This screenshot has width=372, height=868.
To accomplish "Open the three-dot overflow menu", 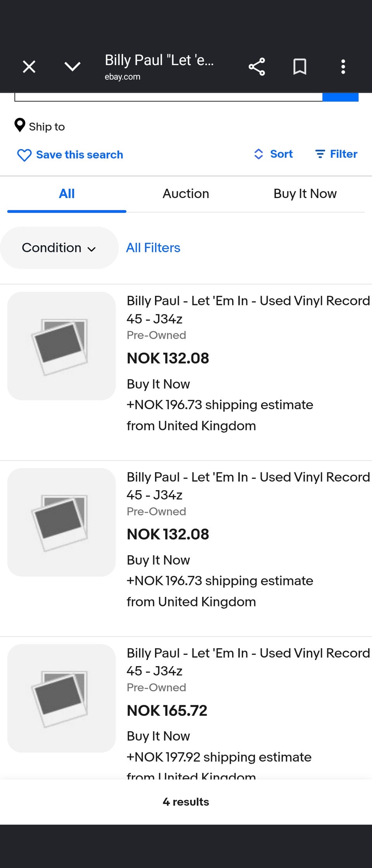I will (x=343, y=67).
